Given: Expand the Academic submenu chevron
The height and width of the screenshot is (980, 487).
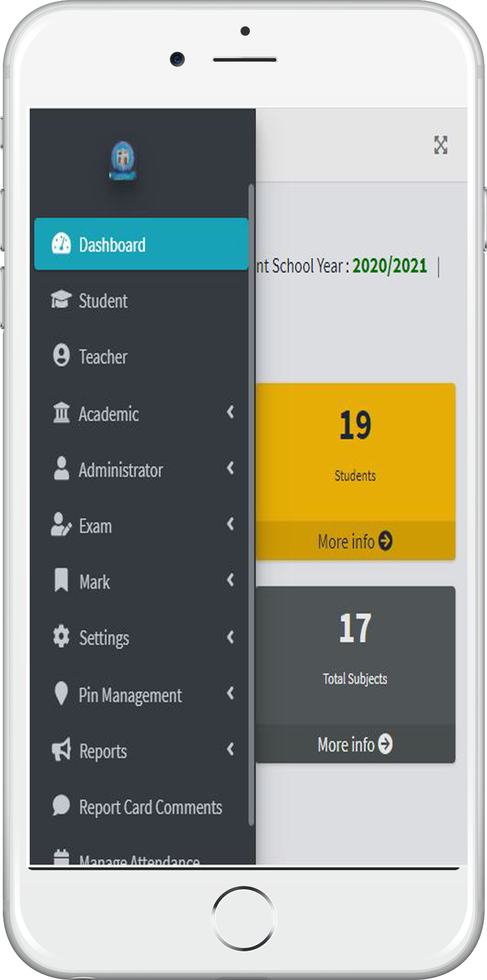Looking at the screenshot, I should 230,412.
